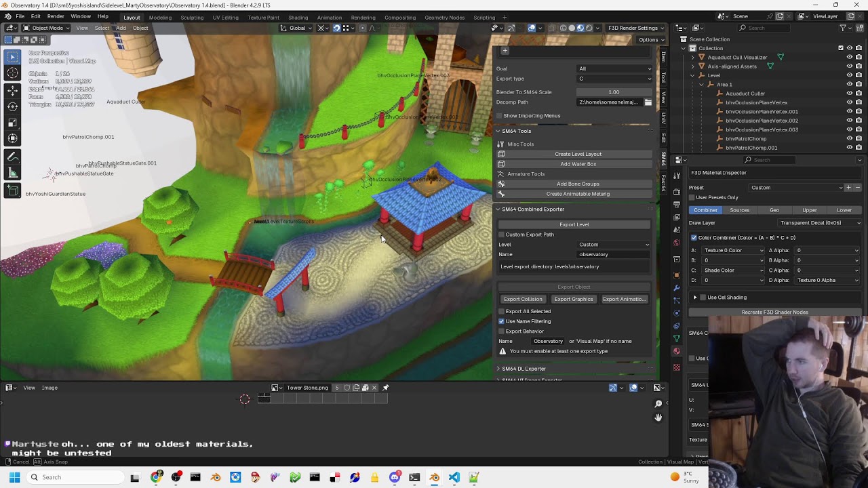Uncheck the Color Combiner checkbox

694,238
